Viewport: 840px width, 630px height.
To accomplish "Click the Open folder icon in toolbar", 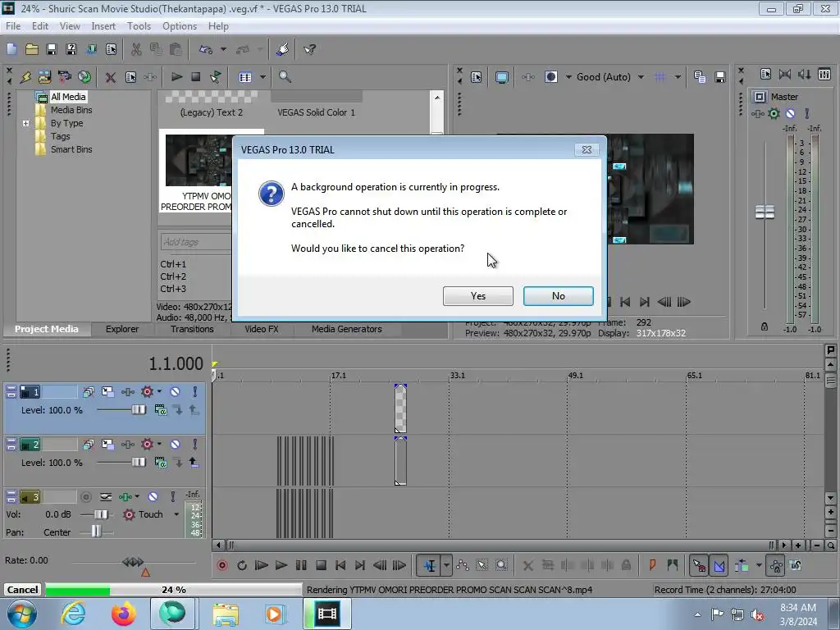I will (32, 49).
